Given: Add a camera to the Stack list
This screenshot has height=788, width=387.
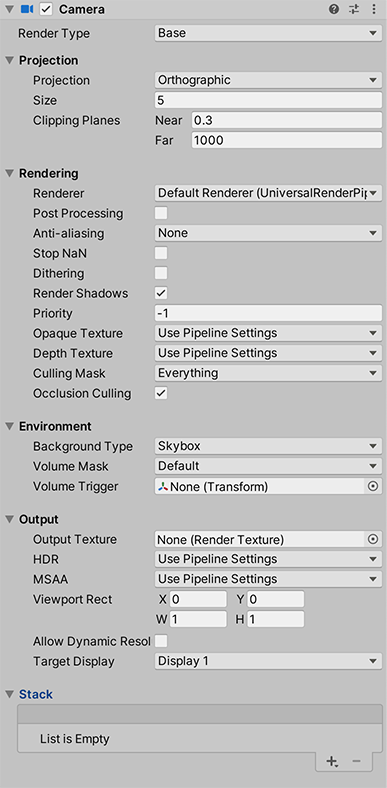Looking at the screenshot, I should (x=332, y=761).
